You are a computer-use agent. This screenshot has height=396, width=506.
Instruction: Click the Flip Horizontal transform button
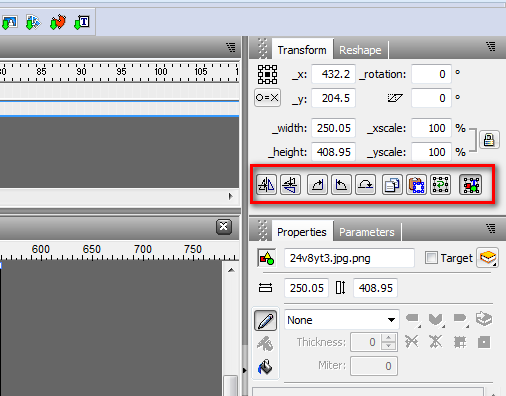tap(266, 184)
